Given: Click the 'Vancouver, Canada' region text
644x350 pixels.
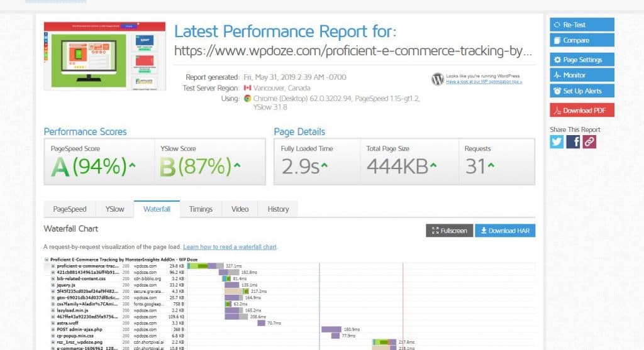Looking at the screenshot, I should tap(282, 88).
